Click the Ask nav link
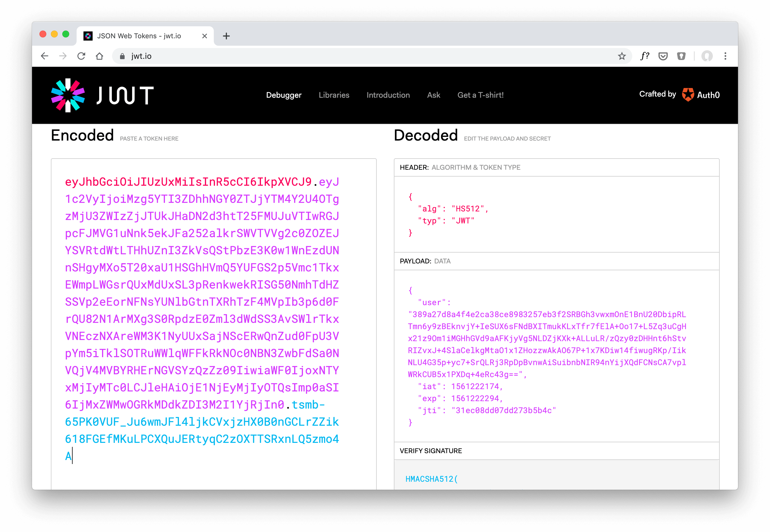 434,95
